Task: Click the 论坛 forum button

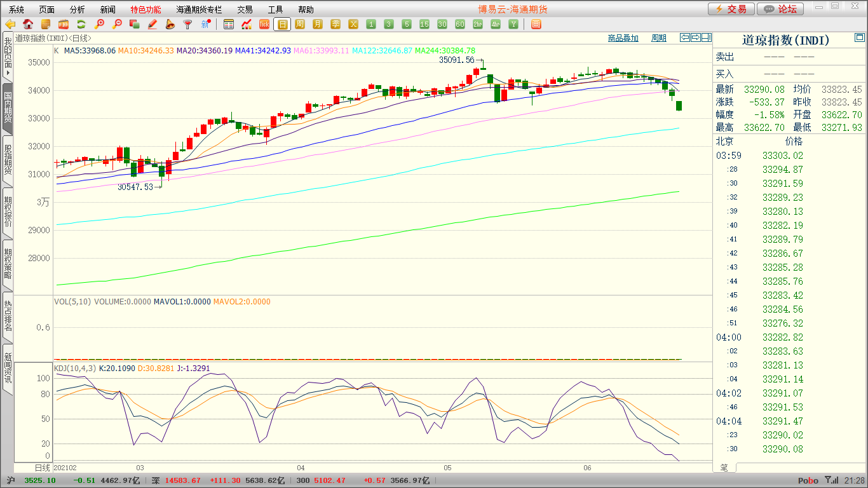Action: pos(781,9)
